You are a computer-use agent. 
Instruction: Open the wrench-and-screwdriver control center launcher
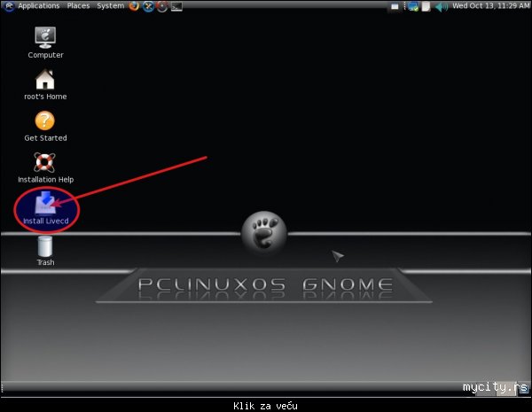click(x=148, y=6)
